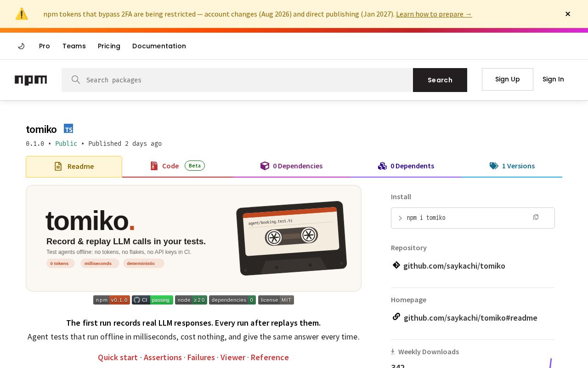The width and height of the screenshot is (588, 368).
Task: Open the Beta badge on Code tab
Action: click(195, 166)
